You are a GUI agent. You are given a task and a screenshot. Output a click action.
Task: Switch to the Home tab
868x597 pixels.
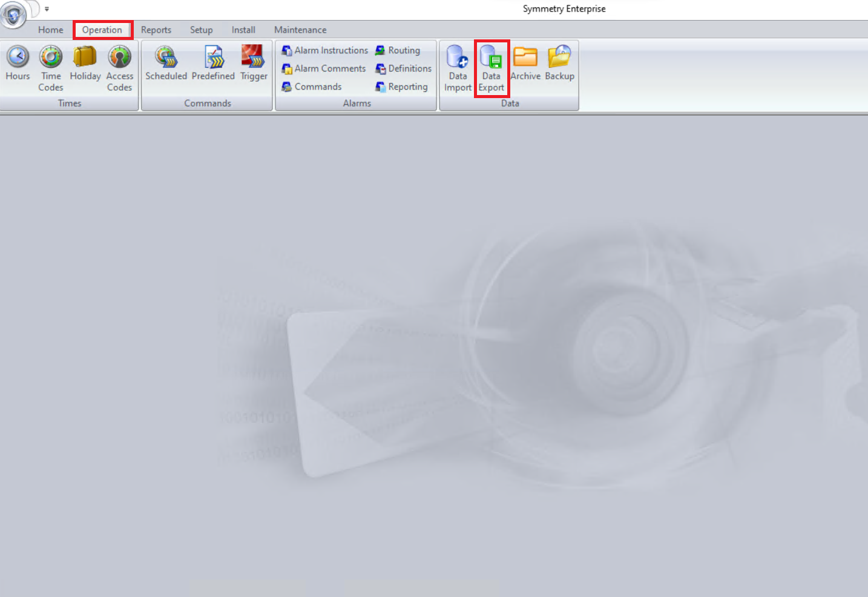click(51, 30)
